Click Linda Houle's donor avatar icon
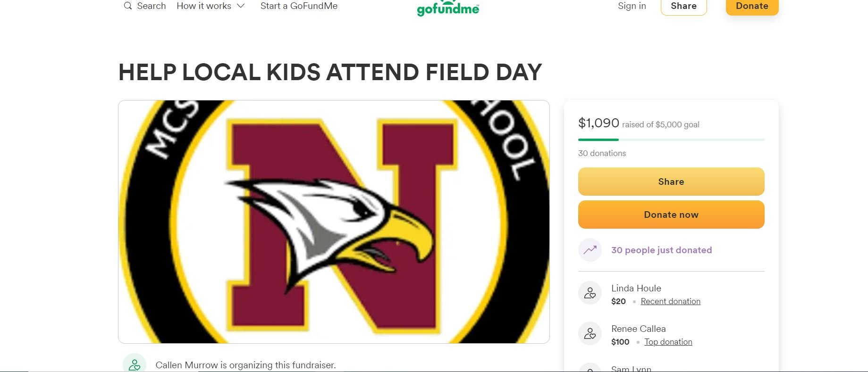This screenshot has width=868, height=372. [590, 293]
